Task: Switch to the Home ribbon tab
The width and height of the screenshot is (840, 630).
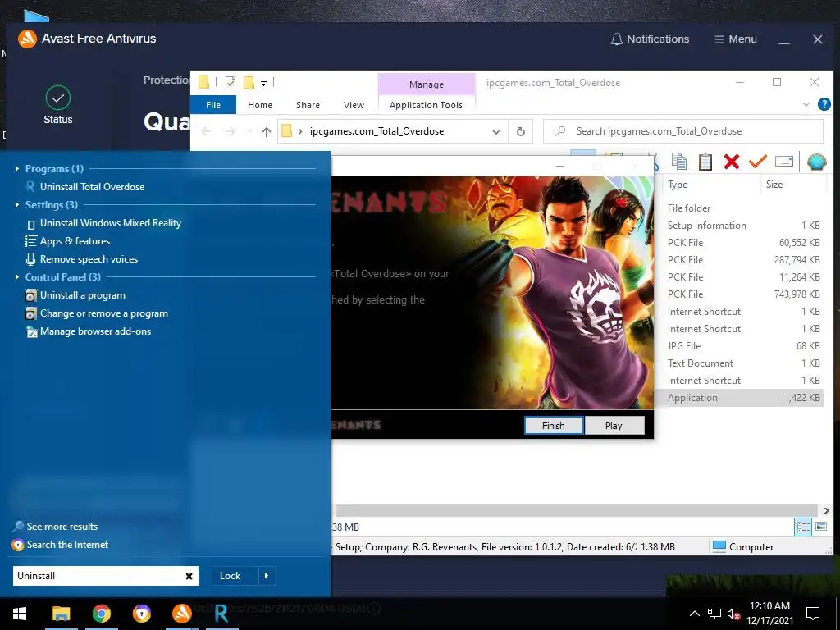Action: tap(260, 105)
